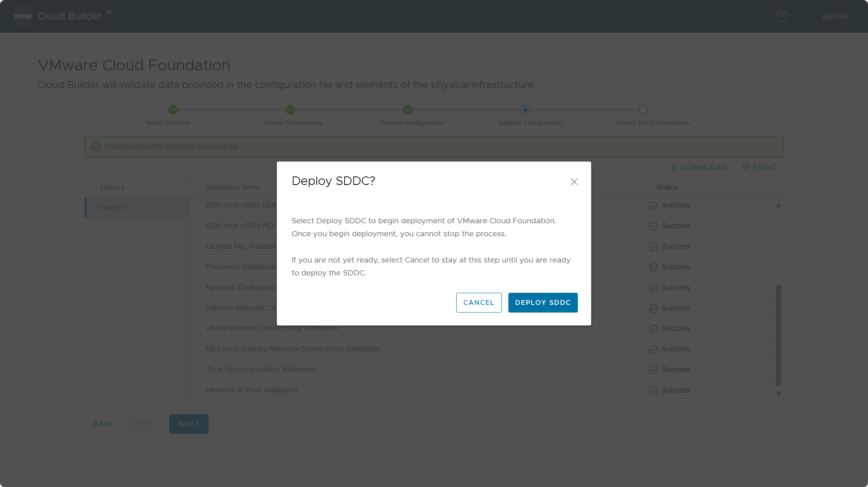The image size is (868, 487).
Task: Scroll down the validation items list
Action: pyautogui.click(x=779, y=393)
